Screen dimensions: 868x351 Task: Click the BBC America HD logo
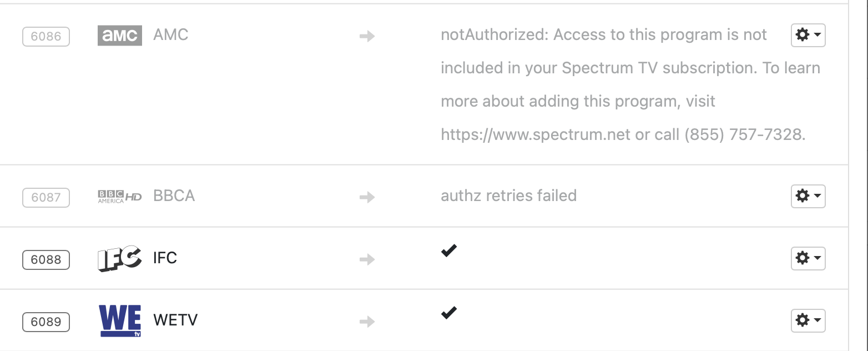[119, 197]
